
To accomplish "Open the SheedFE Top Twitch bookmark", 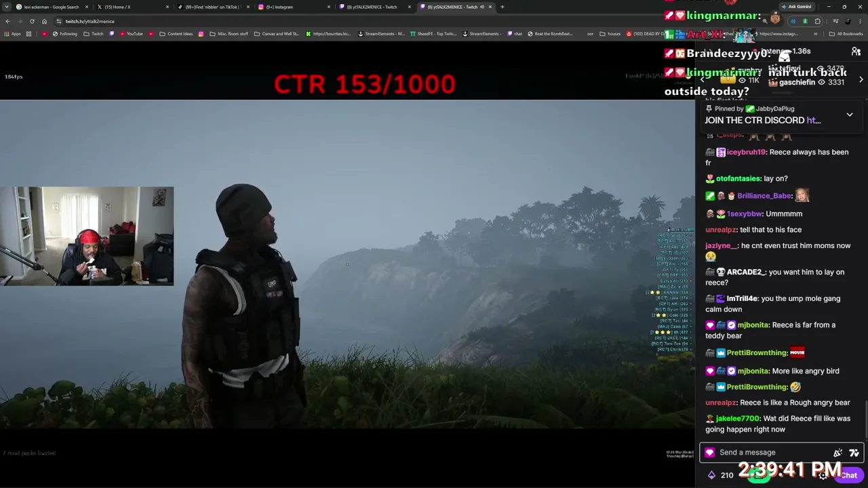I will pyautogui.click(x=433, y=34).
